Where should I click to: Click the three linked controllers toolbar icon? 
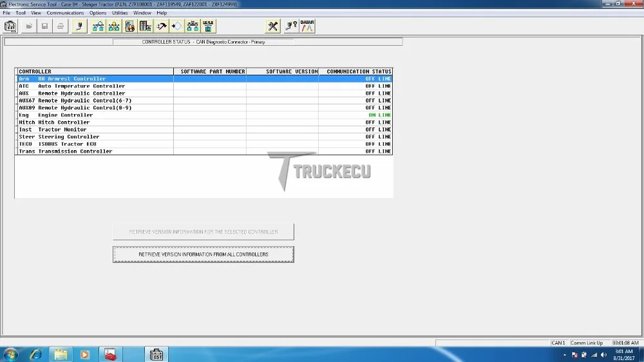(193, 26)
